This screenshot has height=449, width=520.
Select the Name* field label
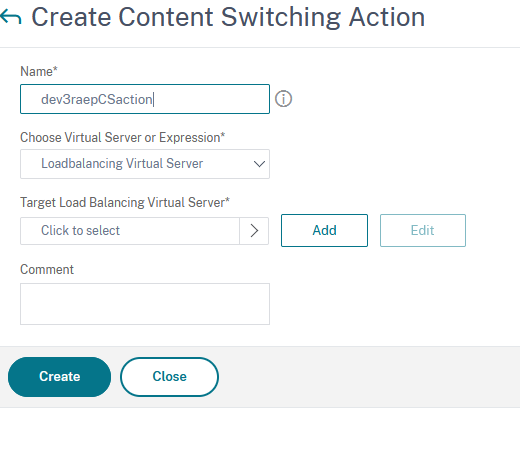pyautogui.click(x=39, y=71)
